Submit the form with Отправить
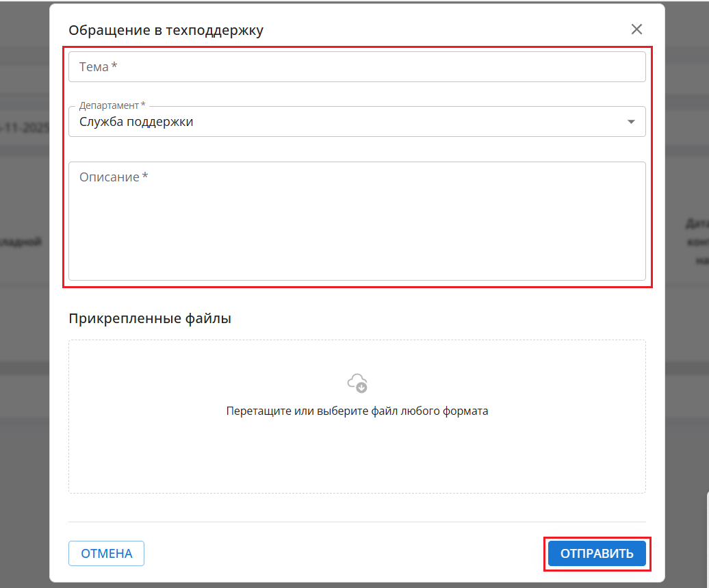Viewport: 709px width, 588px height. (597, 553)
